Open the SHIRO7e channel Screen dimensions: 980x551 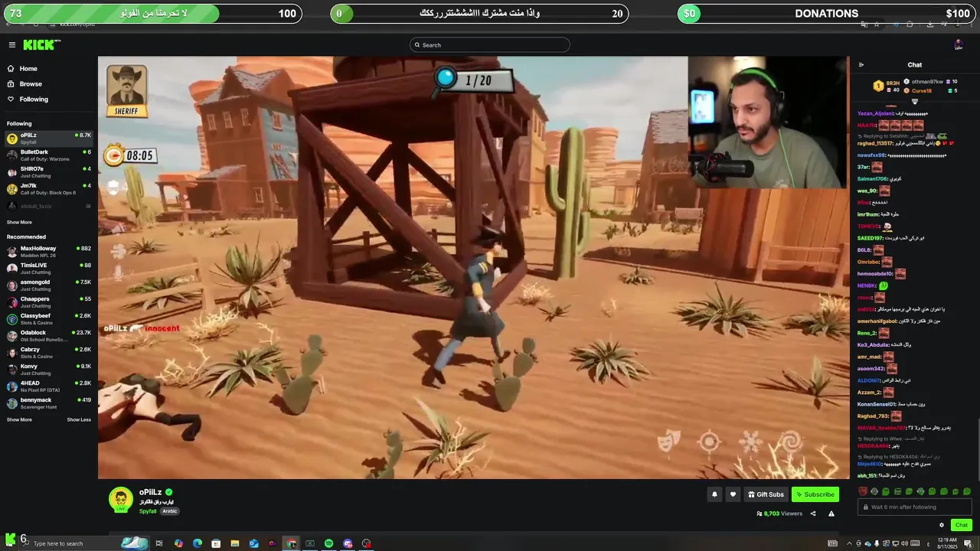point(49,172)
